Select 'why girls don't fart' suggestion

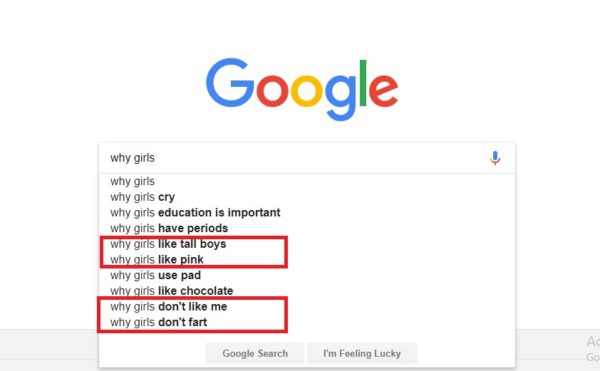coord(307,322)
